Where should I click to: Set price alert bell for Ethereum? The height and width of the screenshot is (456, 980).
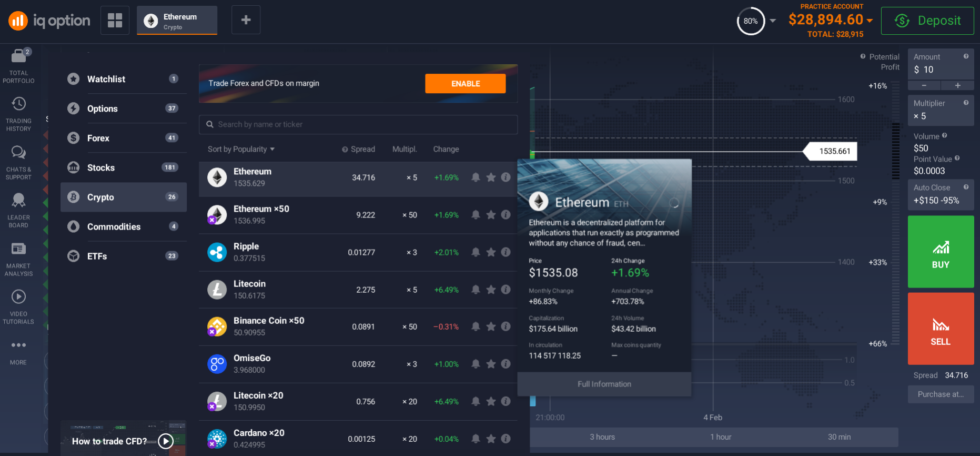click(x=476, y=177)
